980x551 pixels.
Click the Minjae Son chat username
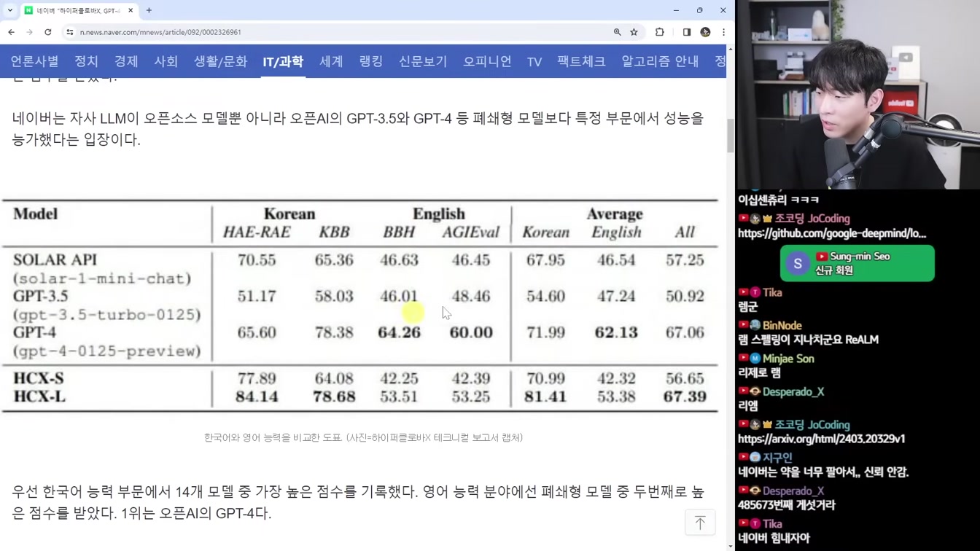(x=788, y=359)
